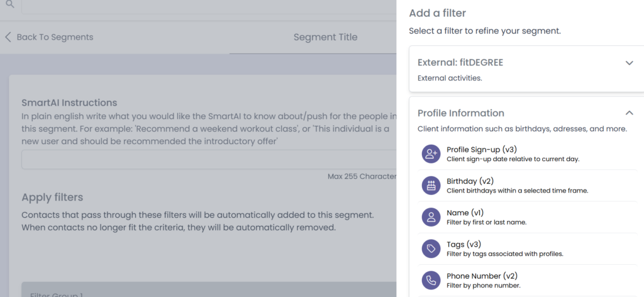This screenshot has height=297, width=644.
Task: Click the Birthday cake icon
Action: 431,186
